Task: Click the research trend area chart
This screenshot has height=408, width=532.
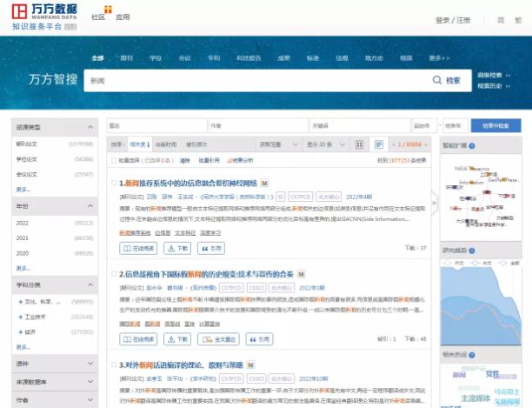Action: (x=481, y=306)
